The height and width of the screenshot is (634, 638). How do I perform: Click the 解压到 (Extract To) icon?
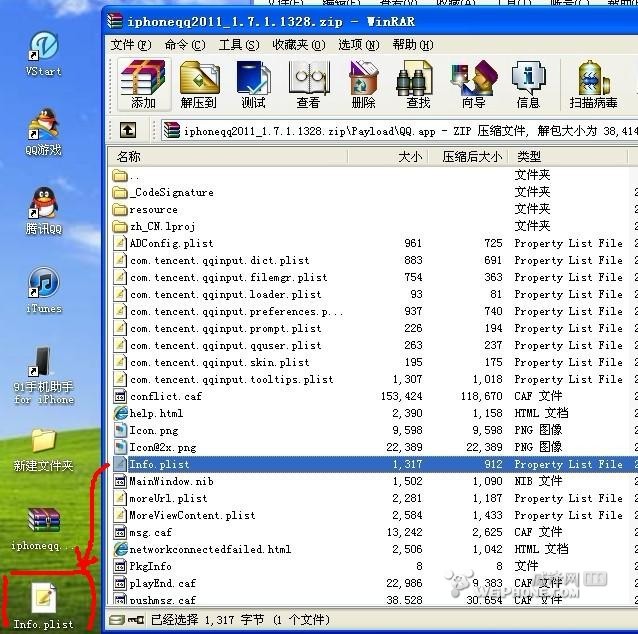tap(199, 85)
